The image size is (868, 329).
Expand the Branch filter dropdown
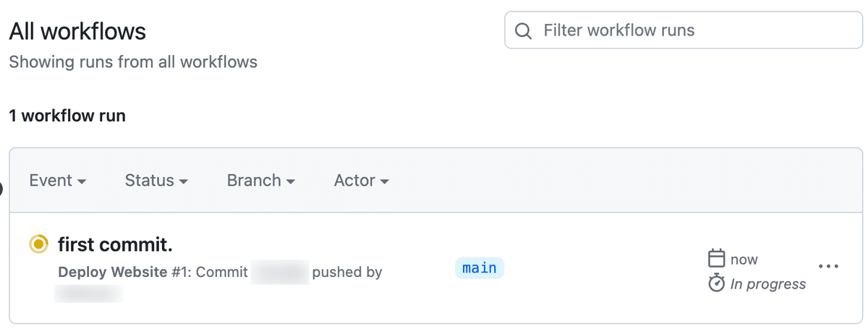click(x=260, y=181)
